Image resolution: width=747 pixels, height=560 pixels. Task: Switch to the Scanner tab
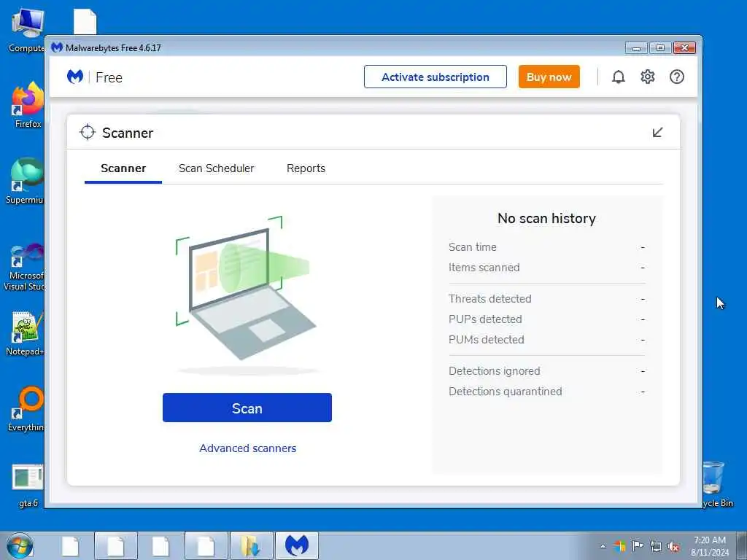(123, 168)
